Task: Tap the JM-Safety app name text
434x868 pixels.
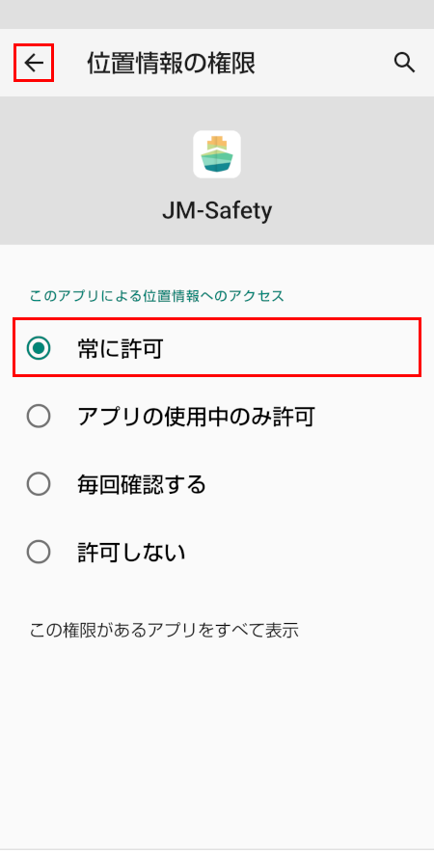Action: click(x=217, y=210)
